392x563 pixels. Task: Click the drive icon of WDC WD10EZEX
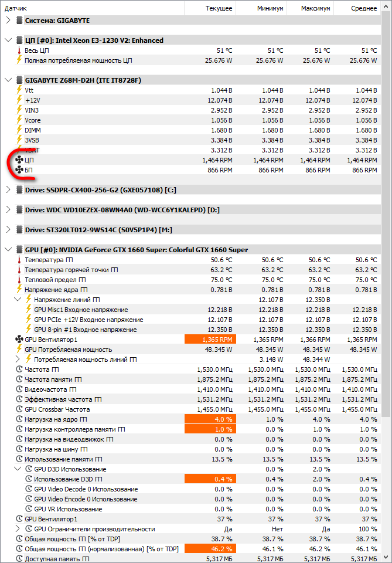(19, 210)
